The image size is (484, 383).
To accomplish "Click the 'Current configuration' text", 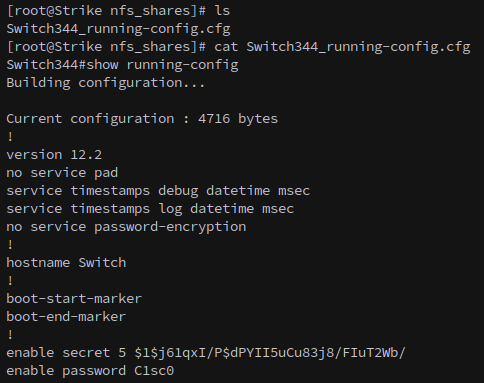I will point(90,119).
